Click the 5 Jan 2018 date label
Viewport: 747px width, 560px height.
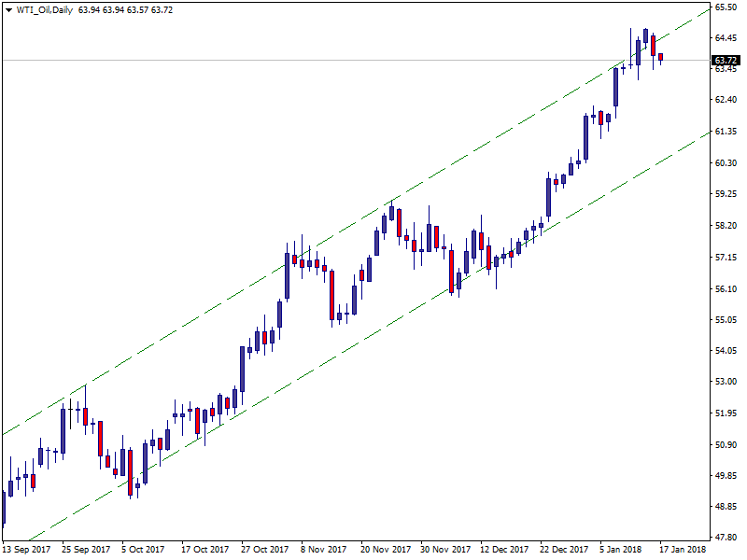pyautogui.click(x=621, y=550)
